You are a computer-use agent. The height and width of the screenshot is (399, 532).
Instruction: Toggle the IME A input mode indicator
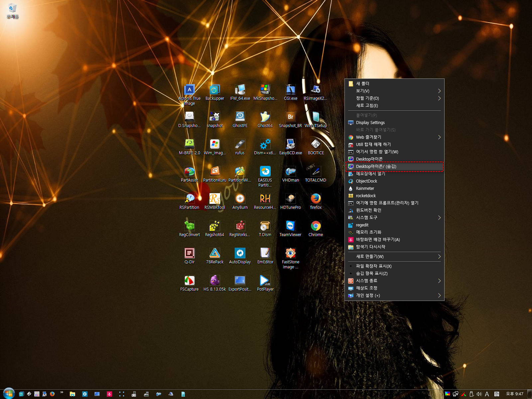point(487,394)
